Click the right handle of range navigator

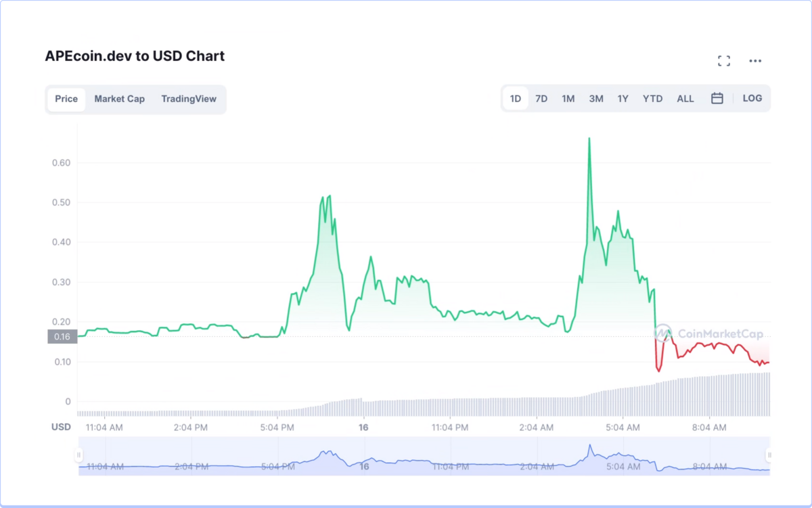769,455
